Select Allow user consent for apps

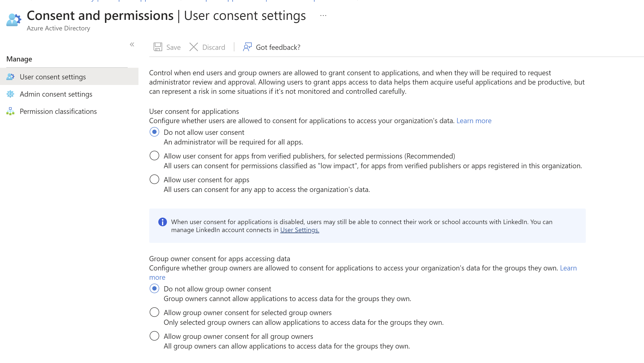154,179
